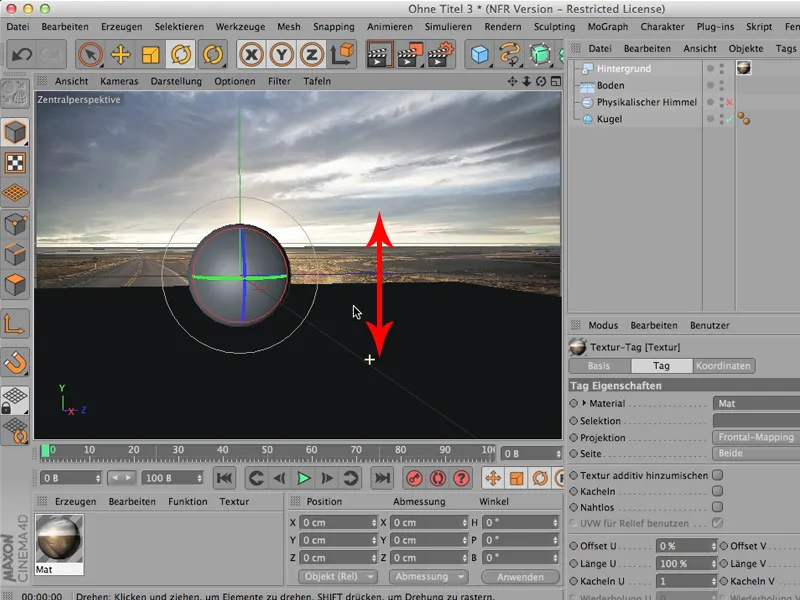The height and width of the screenshot is (600, 800).
Task: Click viewport rotate camera icon
Action: [541, 82]
